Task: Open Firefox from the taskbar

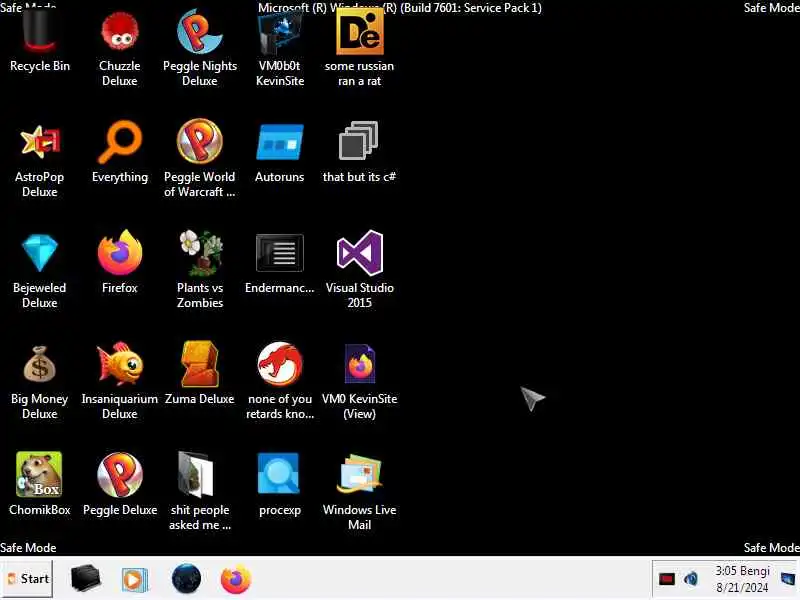Action: coord(236,579)
